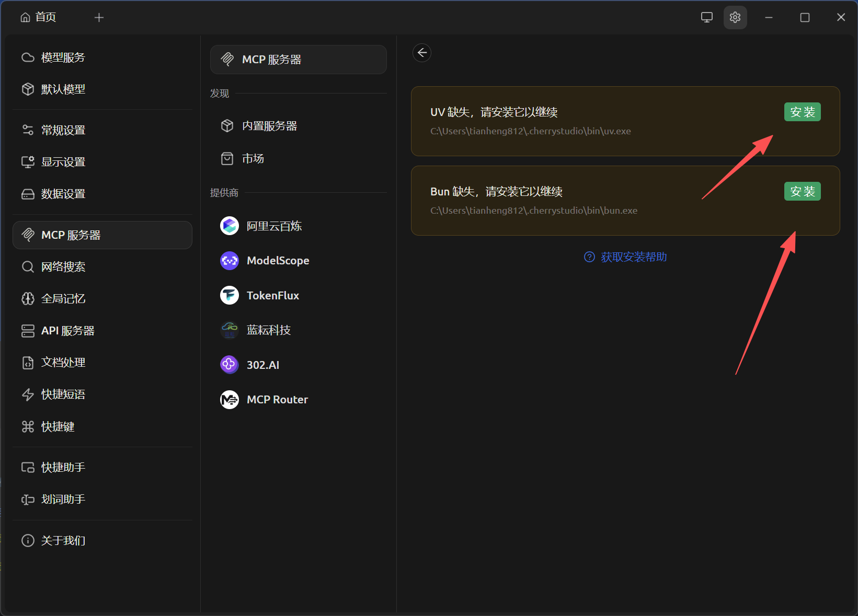Click brain icon beside 全局记忆

coord(28,299)
